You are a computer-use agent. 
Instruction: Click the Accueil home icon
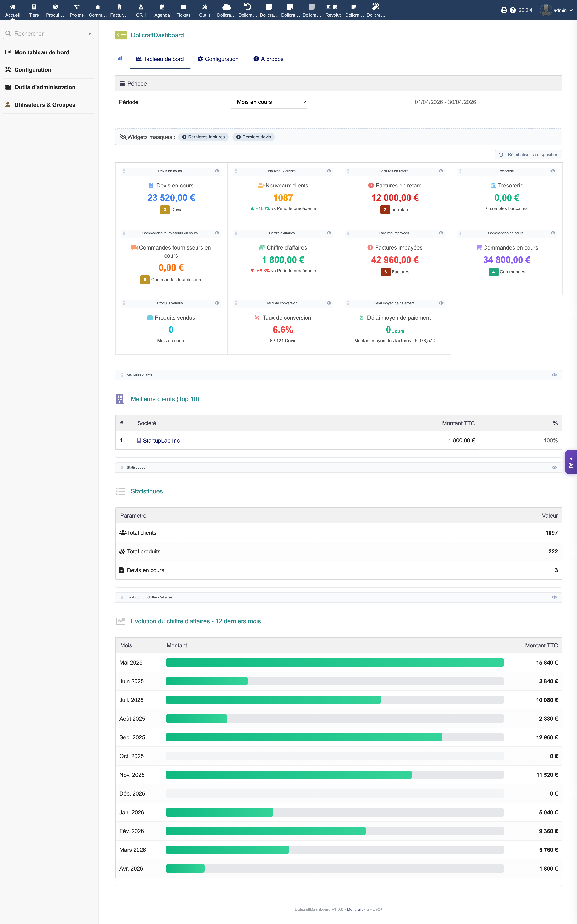12,7
